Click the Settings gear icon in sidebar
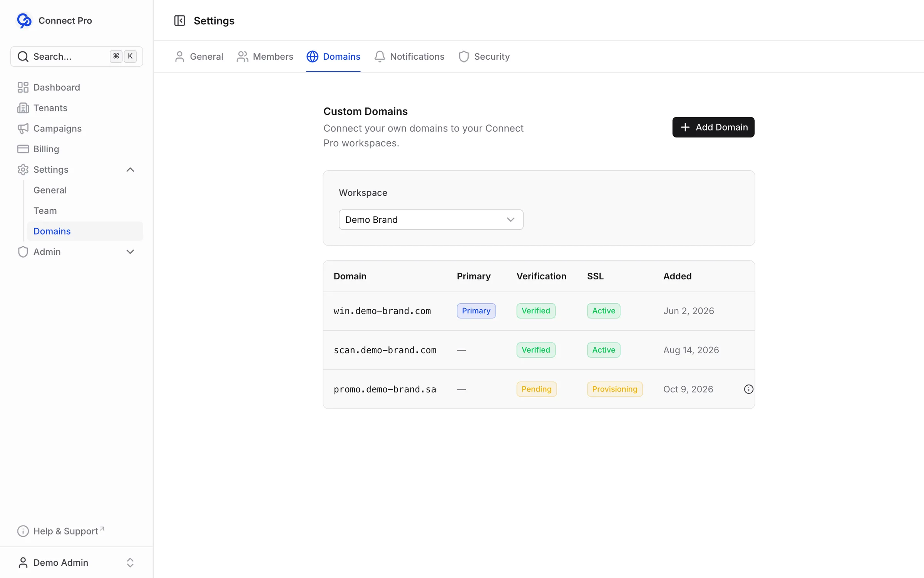 (x=23, y=170)
